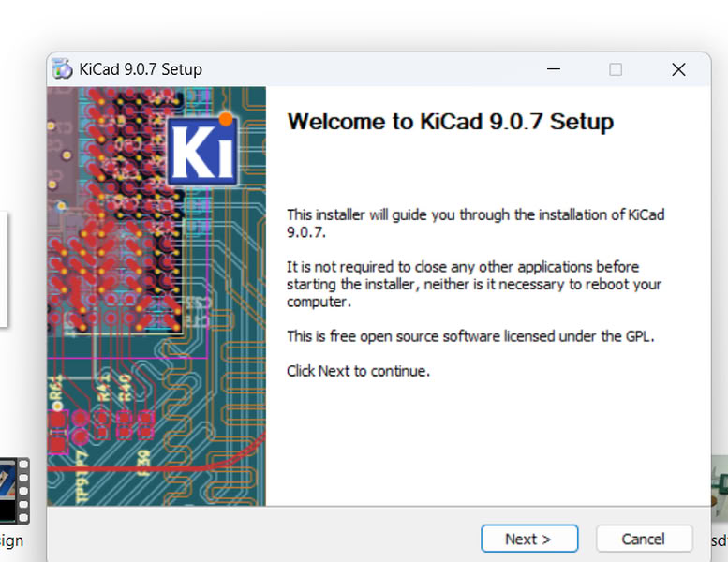This screenshot has width=728, height=562.
Task: Click the blue KiCad logo badge
Action: pos(201,150)
